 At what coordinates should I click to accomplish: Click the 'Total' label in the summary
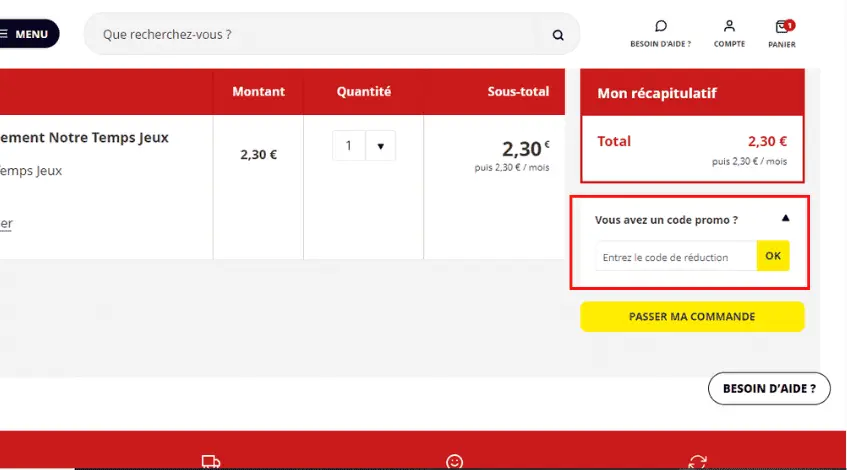coord(614,142)
